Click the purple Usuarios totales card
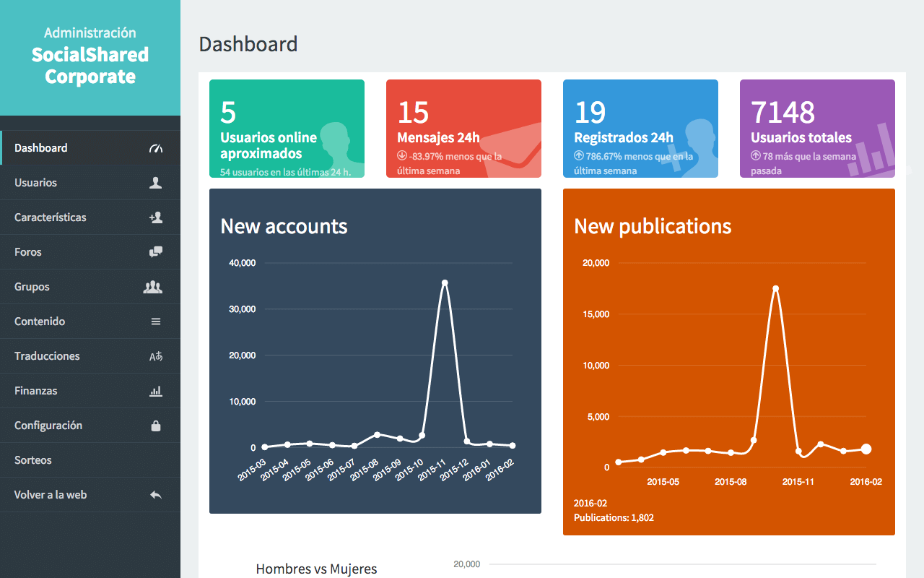The width and height of the screenshot is (924, 578). coord(817,129)
